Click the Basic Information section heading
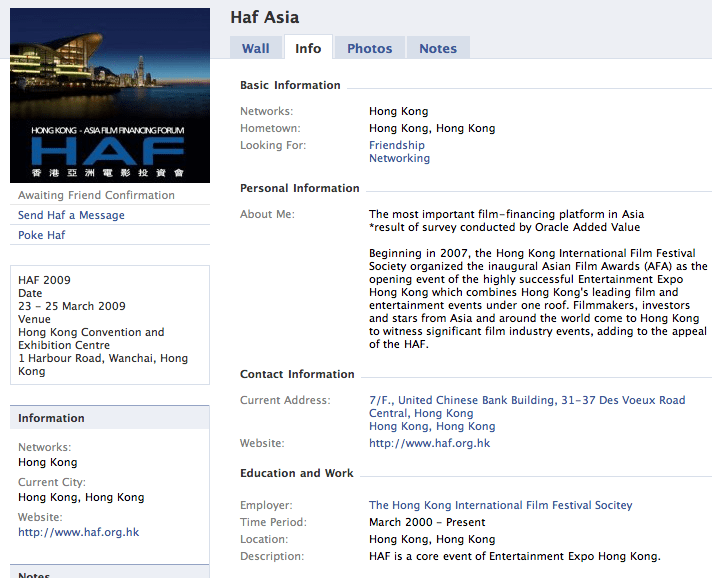 [290, 85]
